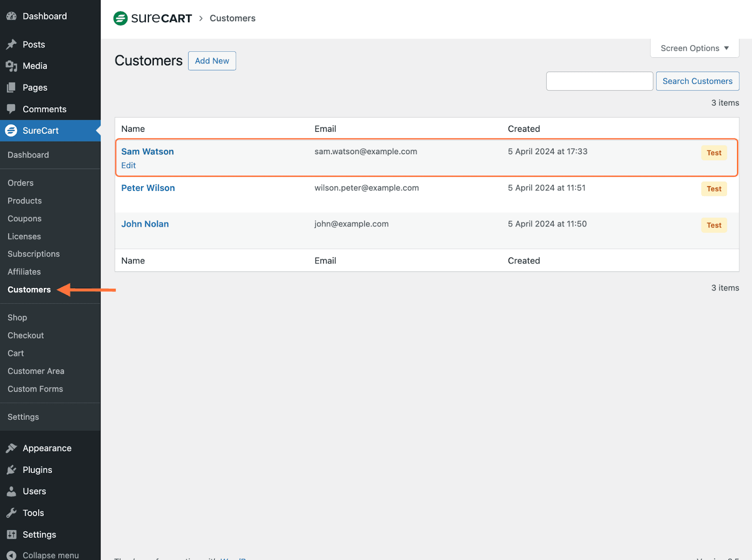This screenshot has width=752, height=560.
Task: Edit the Sam Watson customer record
Action: coord(128,165)
